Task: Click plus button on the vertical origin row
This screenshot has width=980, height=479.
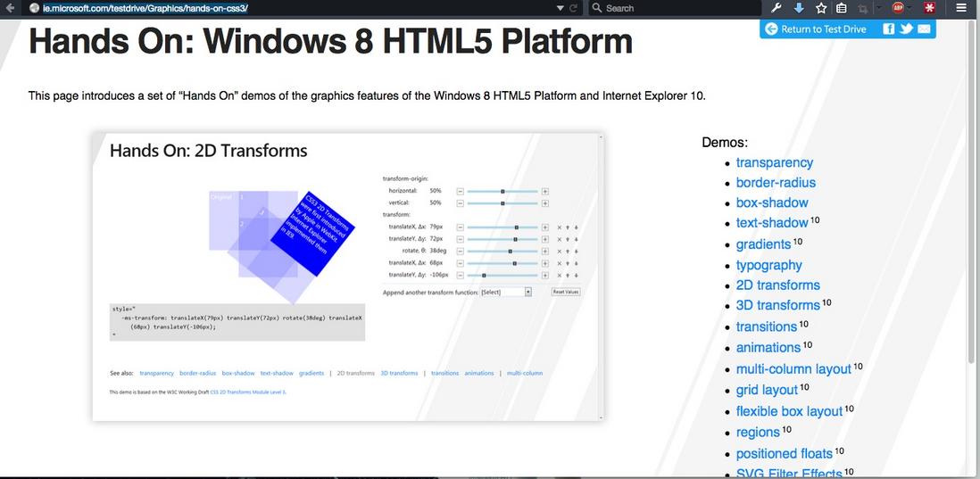Action: 545,203
